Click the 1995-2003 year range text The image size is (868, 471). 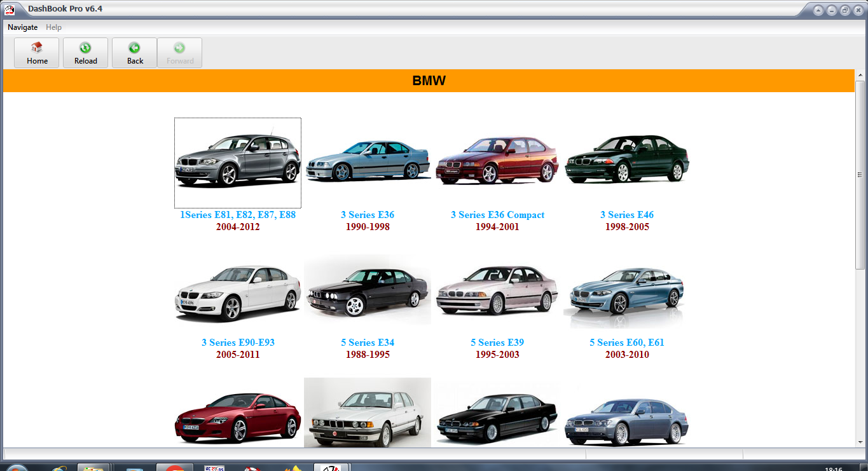497,355
